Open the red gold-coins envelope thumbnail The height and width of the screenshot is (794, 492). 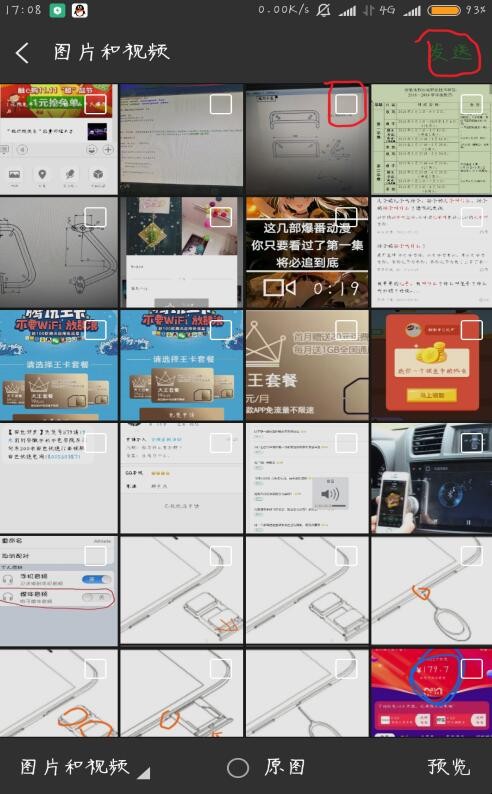pos(431,365)
